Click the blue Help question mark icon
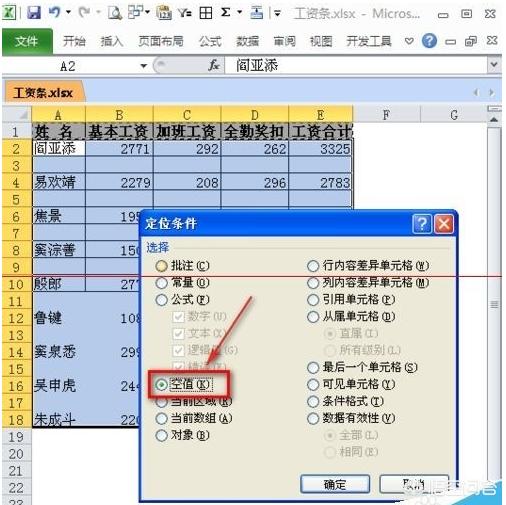Image resolution: width=506 pixels, height=505 pixels. tap(429, 41)
